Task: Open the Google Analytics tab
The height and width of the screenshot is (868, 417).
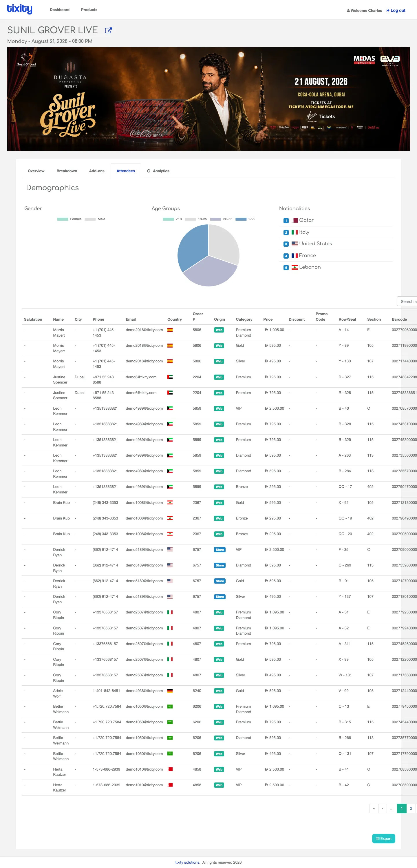Action: click(158, 171)
